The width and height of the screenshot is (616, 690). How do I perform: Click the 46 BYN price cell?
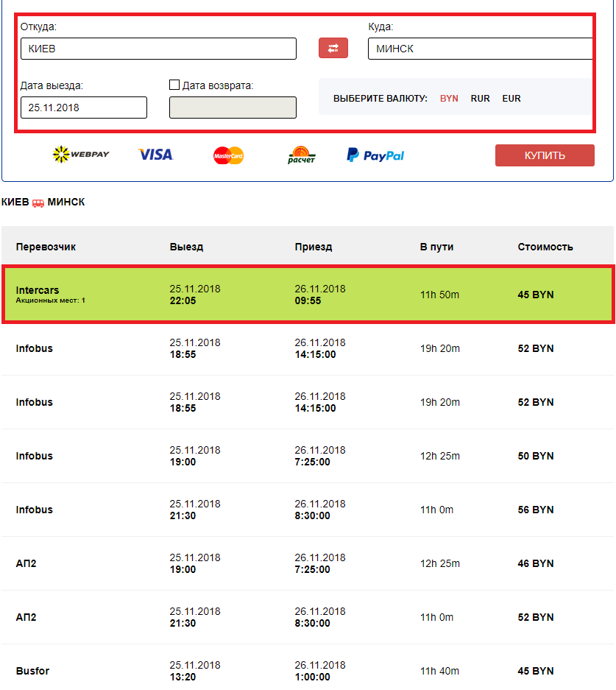[536, 563]
